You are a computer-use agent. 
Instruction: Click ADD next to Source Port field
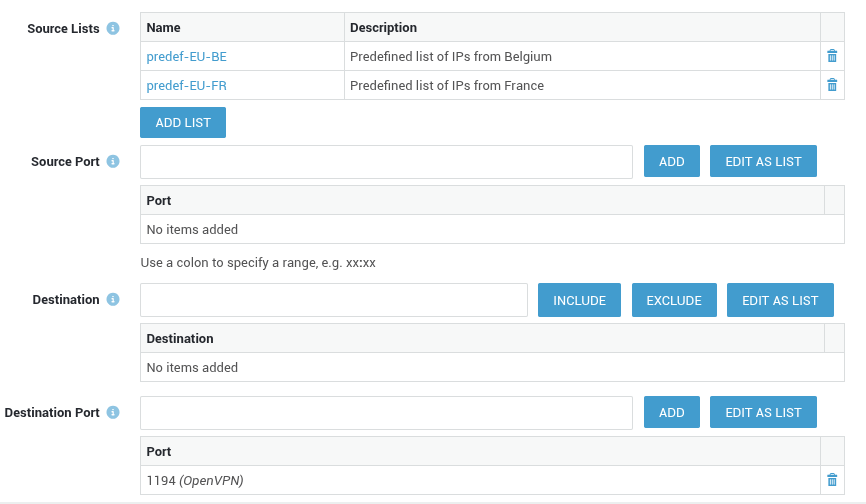[x=671, y=161]
